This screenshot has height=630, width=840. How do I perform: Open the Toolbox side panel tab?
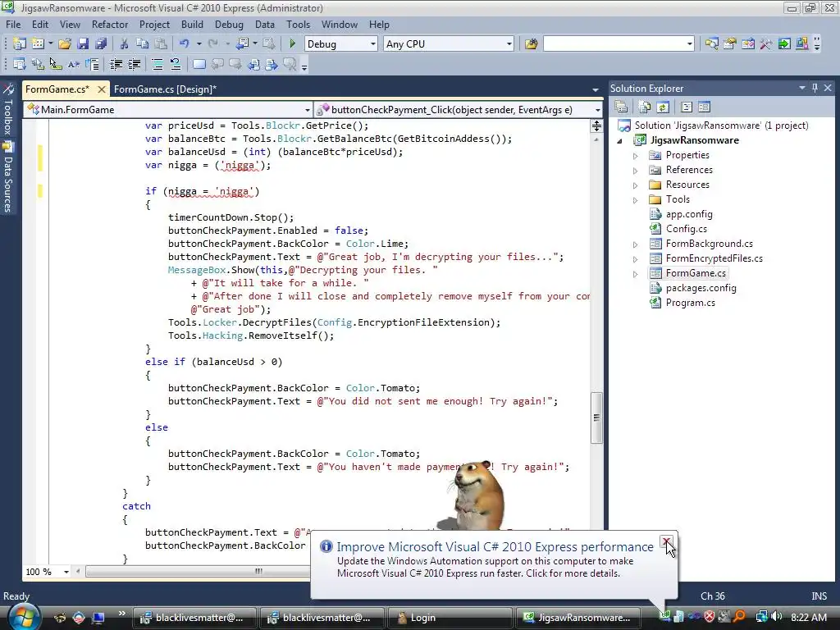click(8, 110)
